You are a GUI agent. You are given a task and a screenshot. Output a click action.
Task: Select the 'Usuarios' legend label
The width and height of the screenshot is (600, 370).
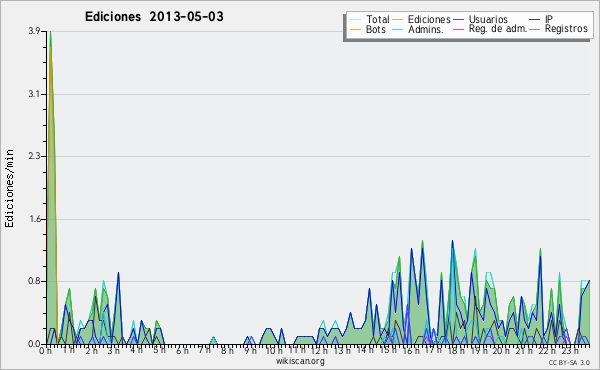click(488, 19)
